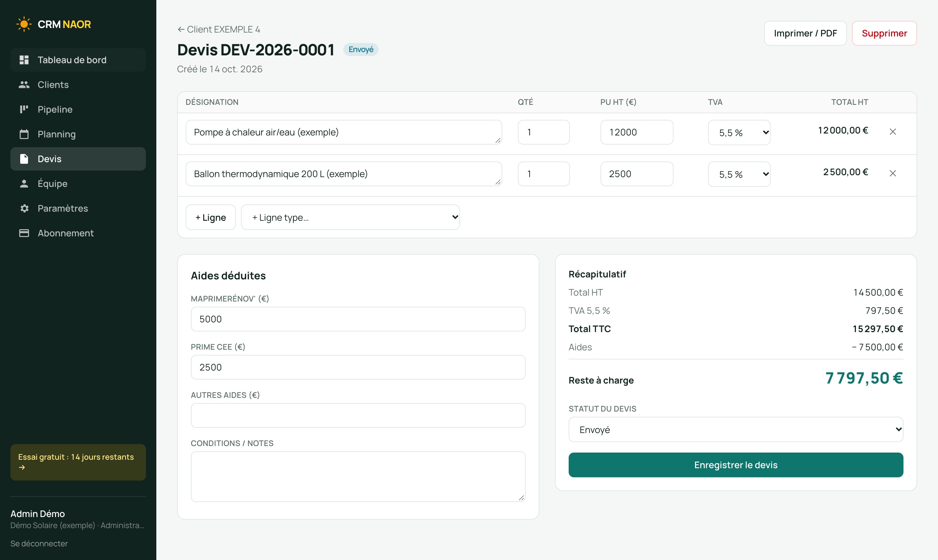Click the Imprimer / PDF button
Viewport: 938px width, 560px height.
[x=805, y=33]
